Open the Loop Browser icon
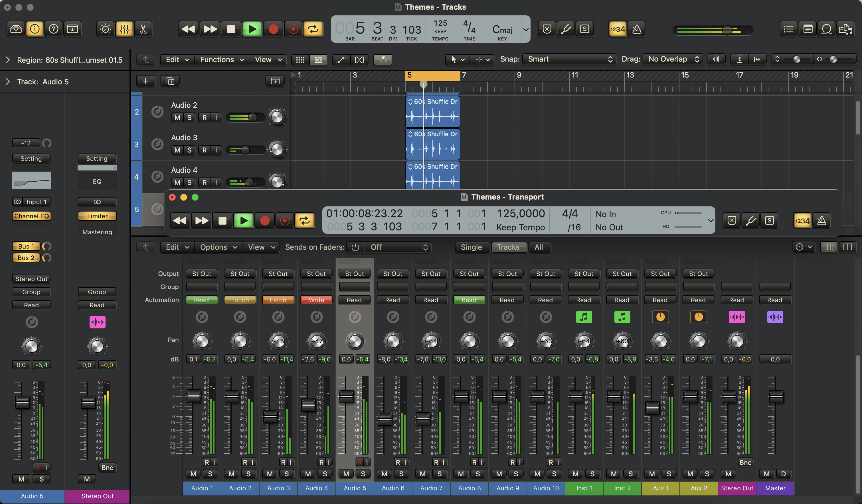 click(826, 29)
